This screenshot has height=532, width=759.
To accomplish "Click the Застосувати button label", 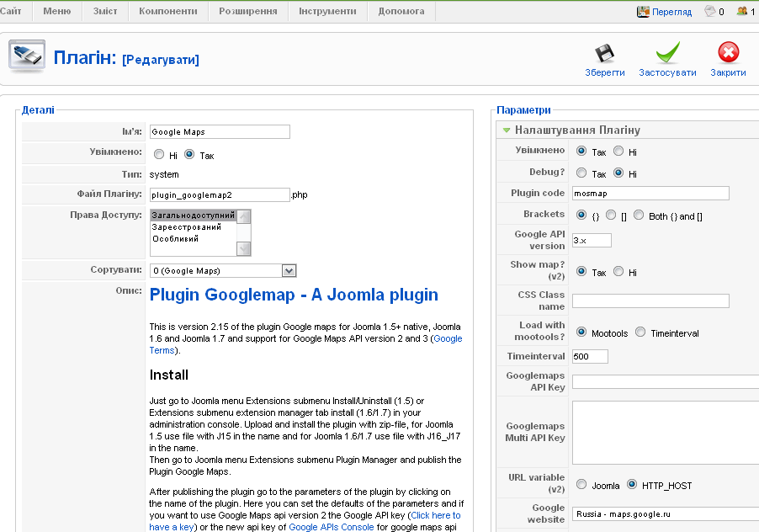I will click(667, 72).
